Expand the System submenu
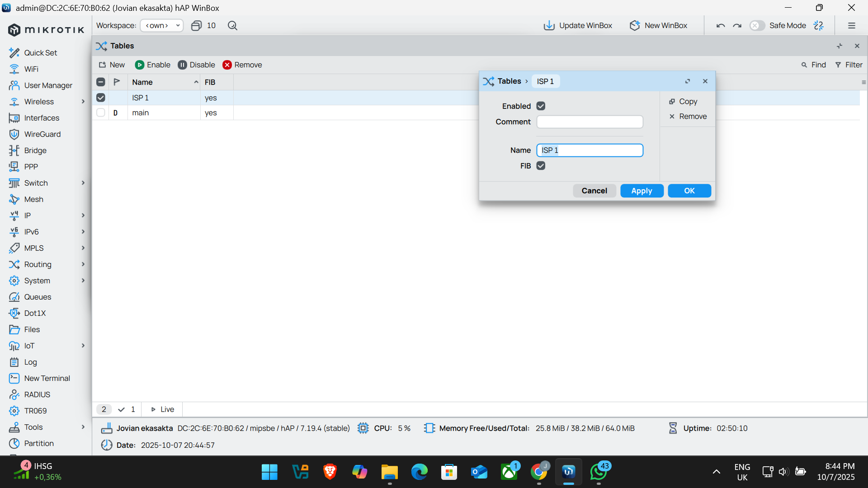This screenshot has height=488, width=868. (x=83, y=281)
